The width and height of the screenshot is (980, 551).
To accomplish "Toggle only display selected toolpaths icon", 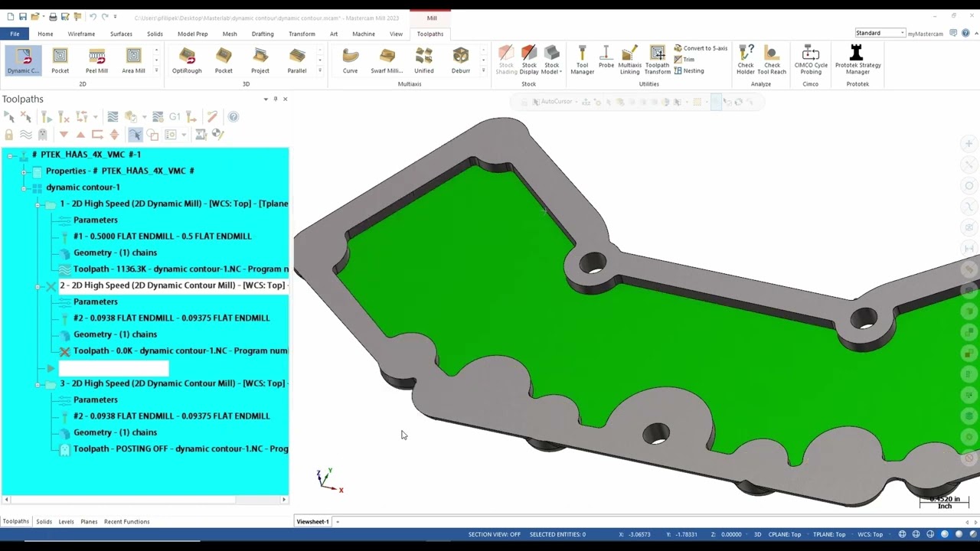I will [x=135, y=135].
